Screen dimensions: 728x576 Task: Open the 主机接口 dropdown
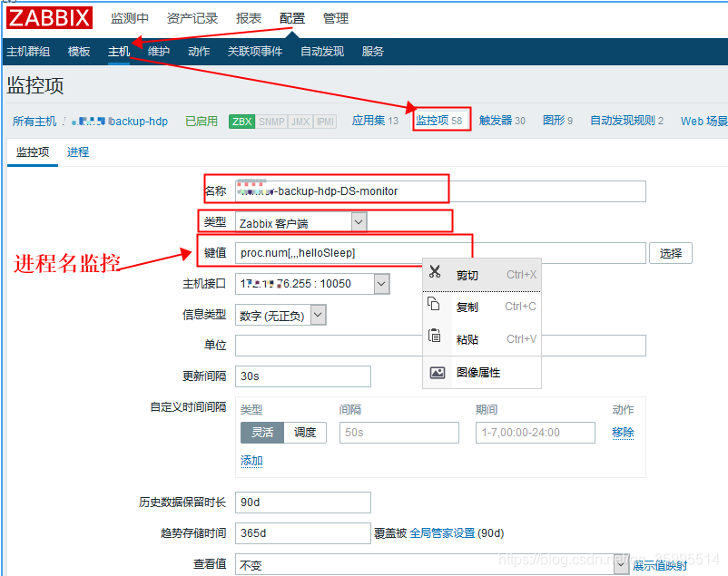coord(380,284)
